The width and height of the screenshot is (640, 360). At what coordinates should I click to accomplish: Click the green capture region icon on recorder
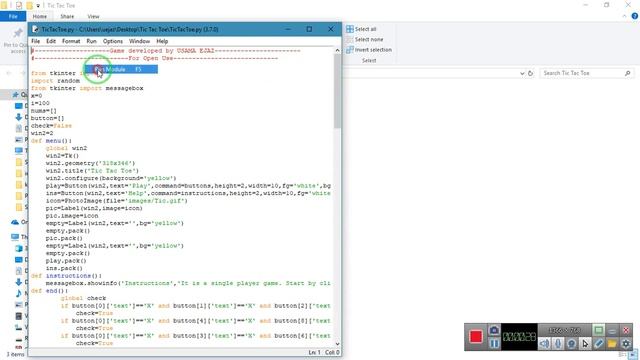[598, 330]
